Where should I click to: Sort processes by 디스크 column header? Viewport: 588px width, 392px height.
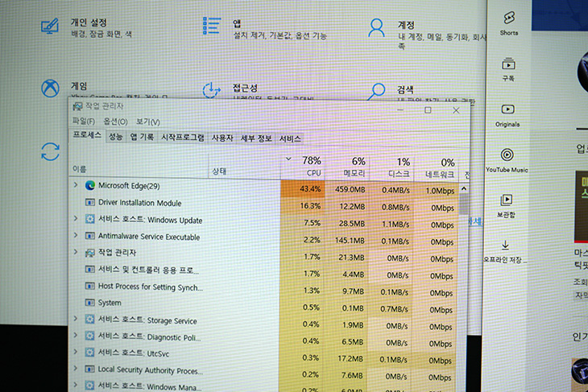[x=391, y=168]
